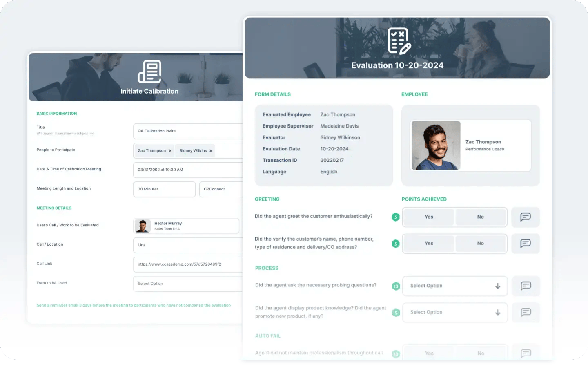Image resolution: width=588 pixels, height=367 pixels.
Task: Select No for verify customer's name question
Action: pos(481,244)
